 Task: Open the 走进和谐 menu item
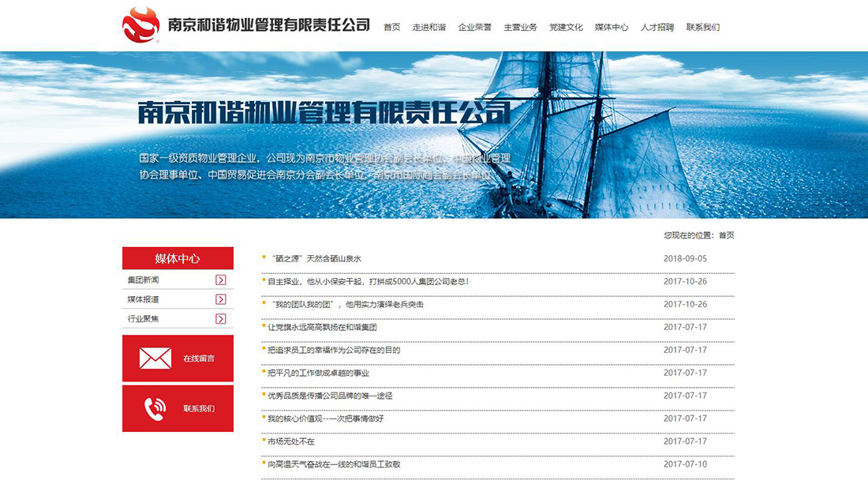429,26
